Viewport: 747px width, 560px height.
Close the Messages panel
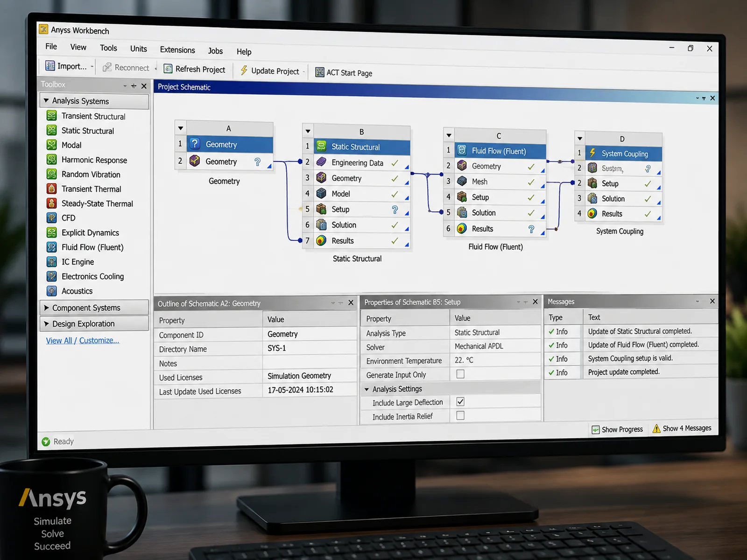click(x=712, y=301)
